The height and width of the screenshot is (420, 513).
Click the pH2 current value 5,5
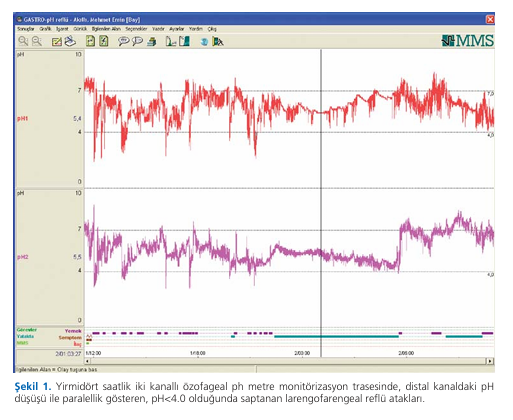[77, 257]
